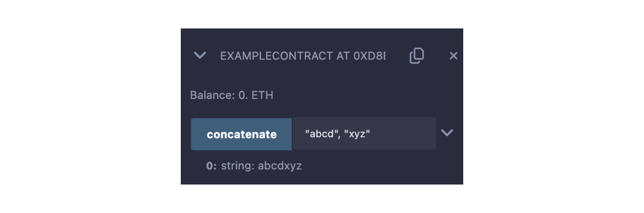Select the returned string abcdxyz output
Image resolution: width=644 pixels, height=213 pixels.
coord(279,166)
